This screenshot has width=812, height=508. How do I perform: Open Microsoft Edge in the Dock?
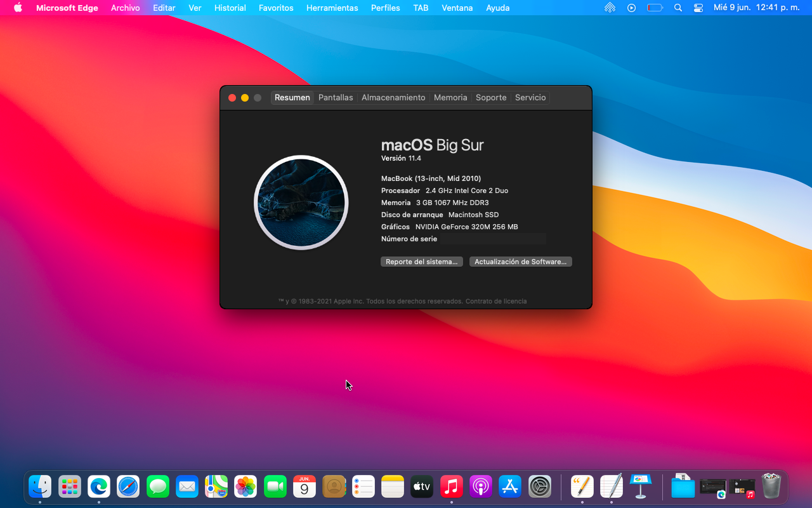[x=99, y=487]
